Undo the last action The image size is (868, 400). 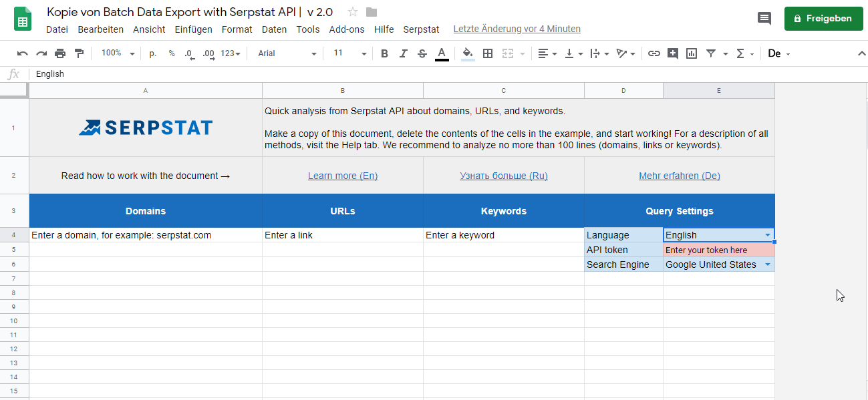[23, 53]
